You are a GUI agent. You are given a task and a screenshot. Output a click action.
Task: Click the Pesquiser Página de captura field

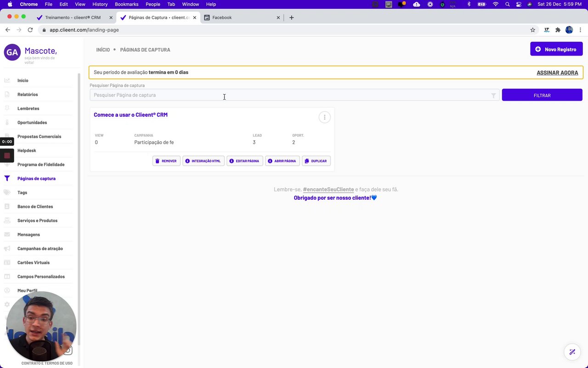(x=294, y=95)
